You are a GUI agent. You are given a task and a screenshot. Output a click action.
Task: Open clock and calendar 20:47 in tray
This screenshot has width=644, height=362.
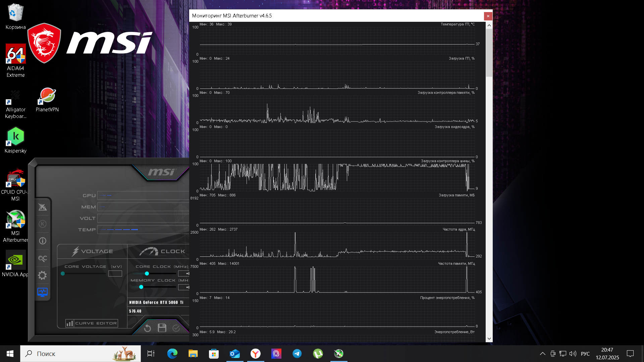(607, 354)
